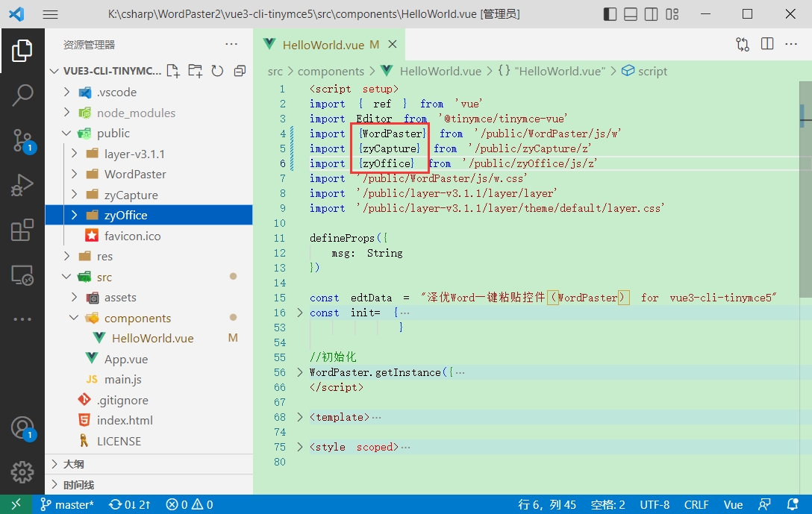Viewport: 812px width, 514px height.
Task: Toggle the bottom panel layout button
Action: click(631, 14)
